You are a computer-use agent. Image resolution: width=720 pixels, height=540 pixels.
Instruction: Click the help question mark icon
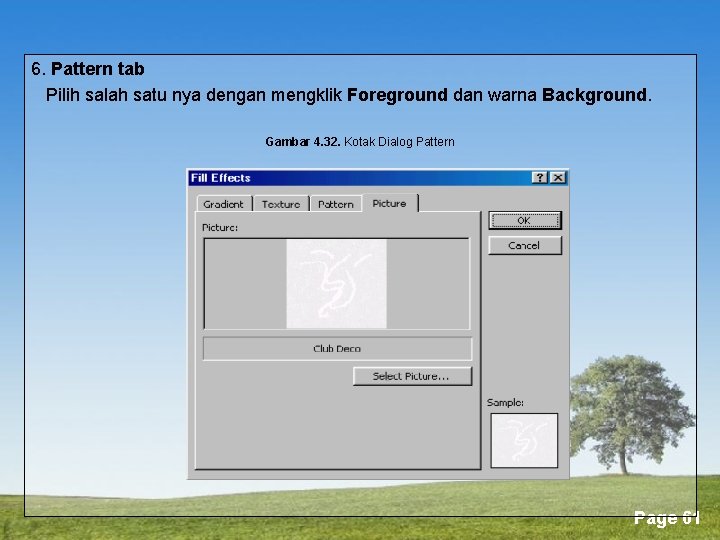pyautogui.click(x=540, y=178)
